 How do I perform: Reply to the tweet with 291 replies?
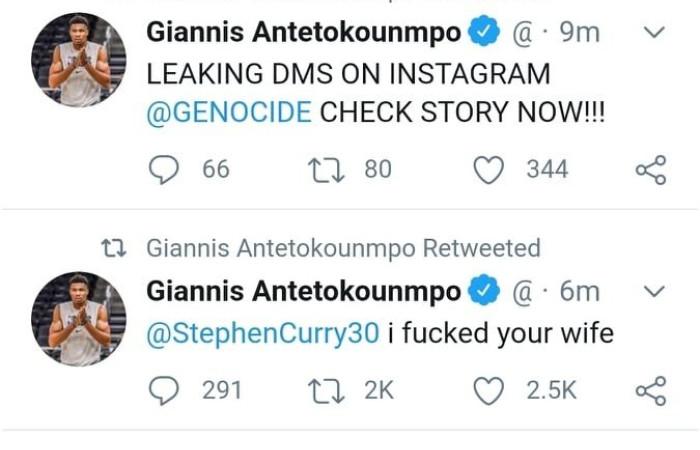click(x=163, y=390)
